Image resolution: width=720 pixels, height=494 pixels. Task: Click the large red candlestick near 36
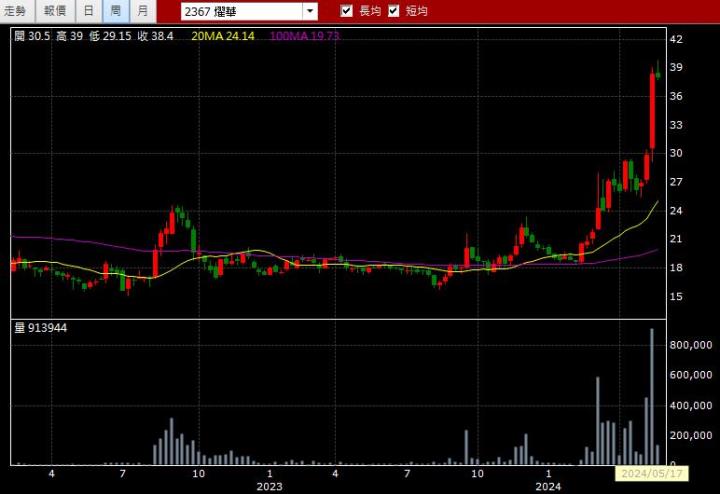[x=652, y=110]
